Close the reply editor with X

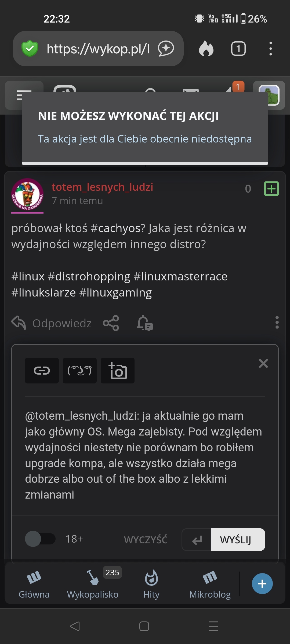(x=263, y=363)
